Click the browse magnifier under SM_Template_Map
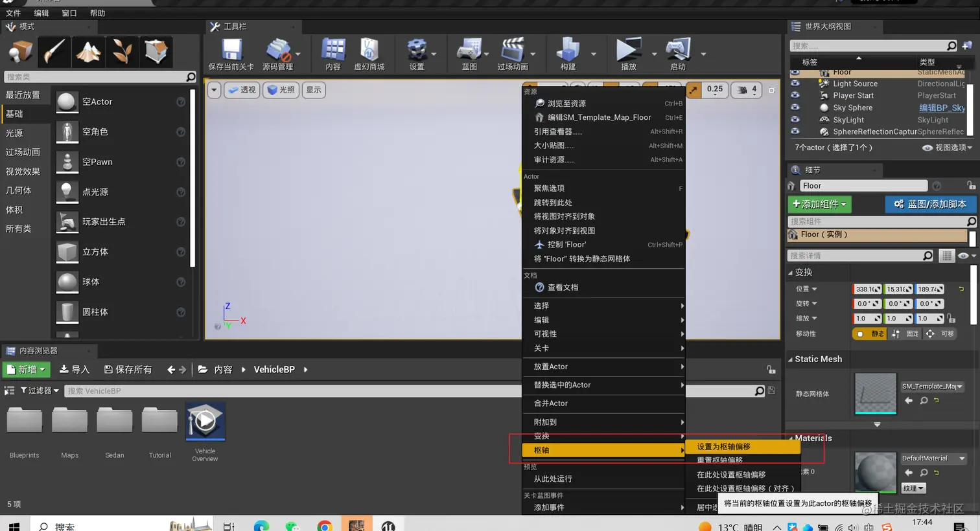 924,401
